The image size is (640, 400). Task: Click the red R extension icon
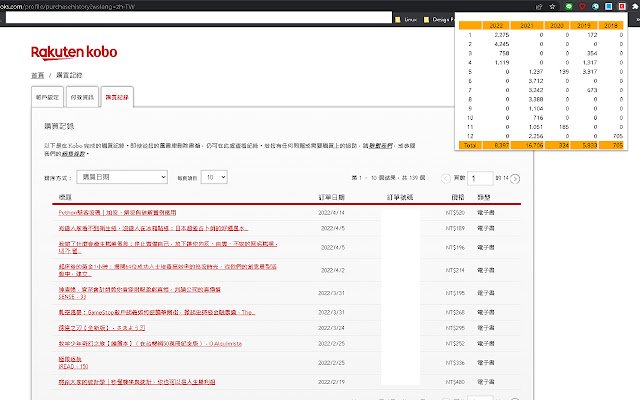622,7
